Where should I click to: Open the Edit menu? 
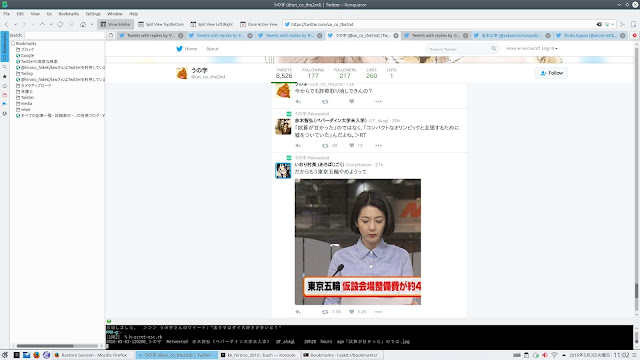click(x=20, y=14)
